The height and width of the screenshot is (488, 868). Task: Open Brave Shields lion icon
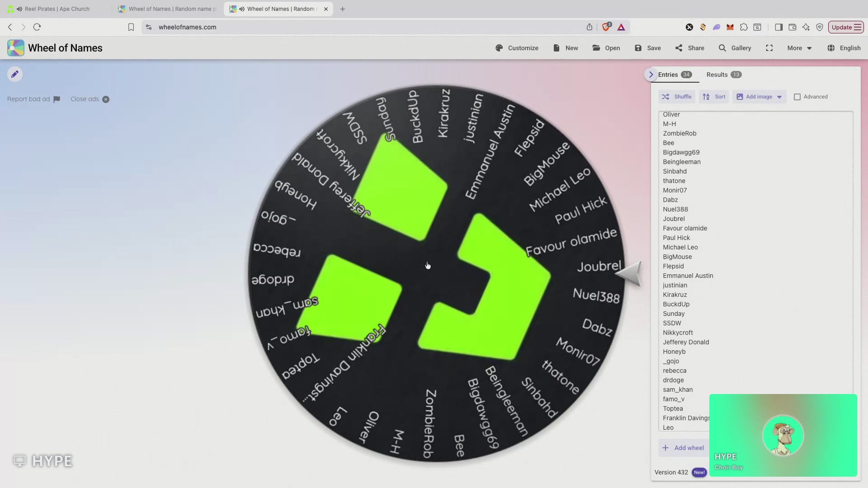click(x=606, y=27)
